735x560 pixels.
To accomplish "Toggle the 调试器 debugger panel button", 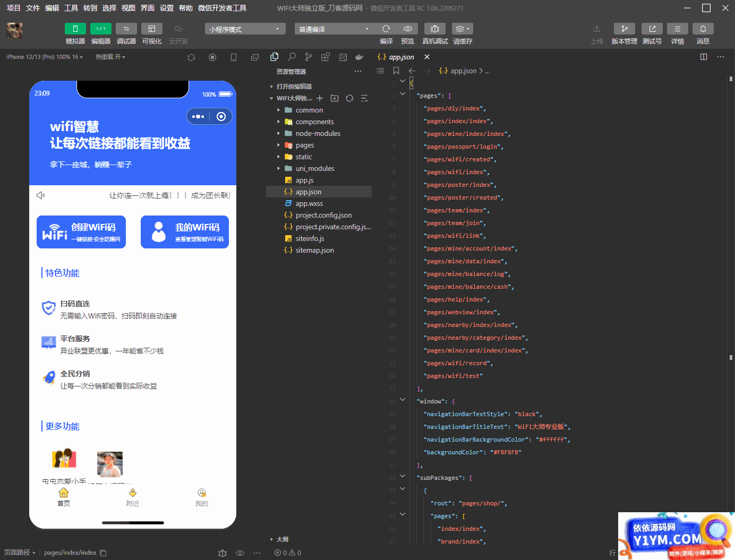I will [126, 29].
